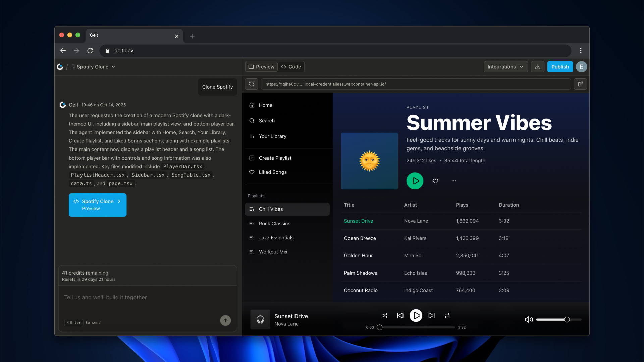Toggle shuffle in the player bar
The height and width of the screenshot is (362, 644).
point(385,315)
